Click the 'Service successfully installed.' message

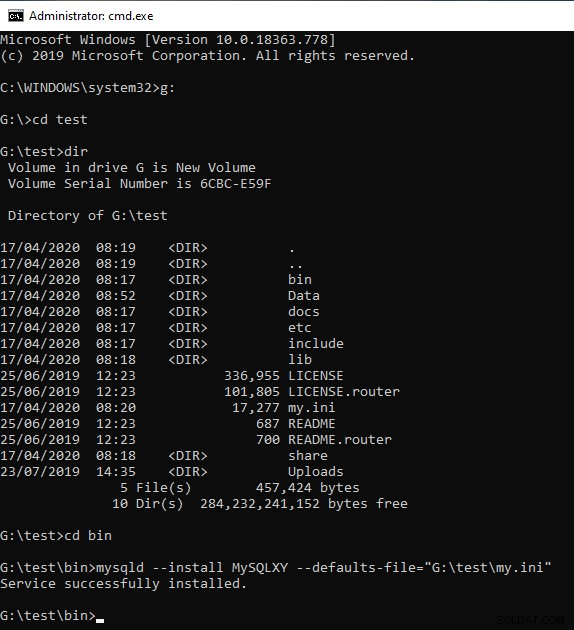123,584
